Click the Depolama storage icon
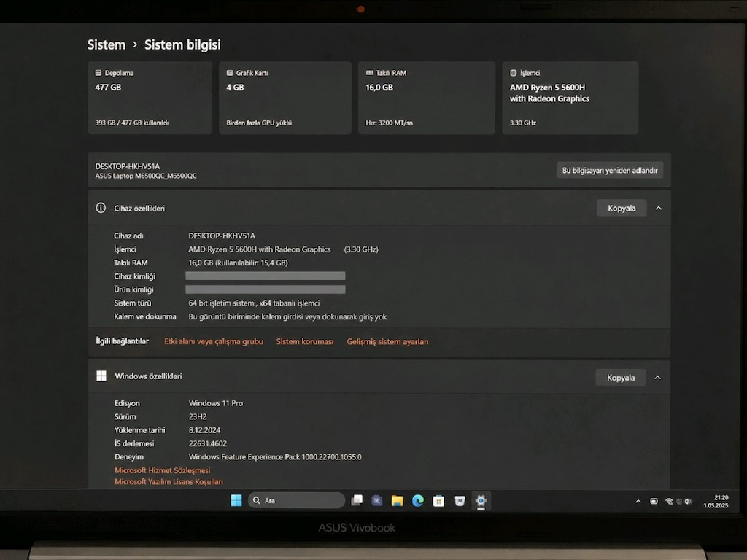 point(98,73)
